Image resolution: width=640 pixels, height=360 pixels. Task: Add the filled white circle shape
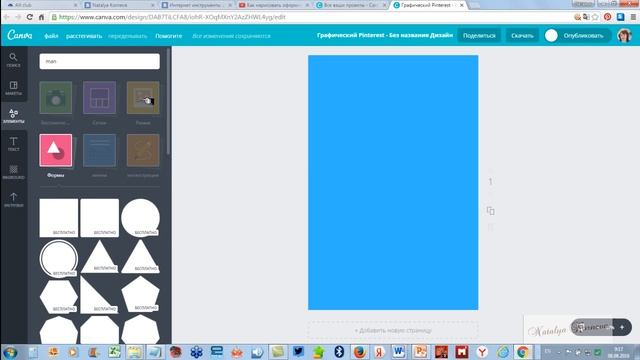(140, 218)
